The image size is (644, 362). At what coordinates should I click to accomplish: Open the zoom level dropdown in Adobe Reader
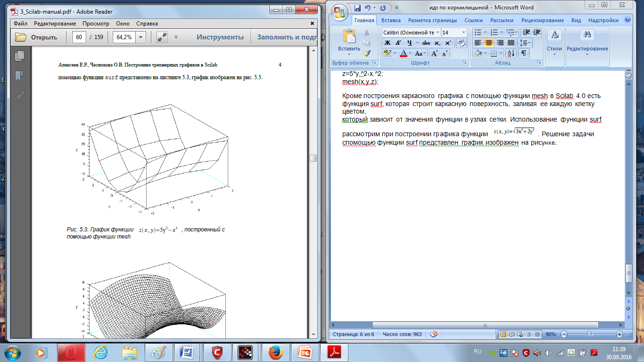click(x=141, y=38)
